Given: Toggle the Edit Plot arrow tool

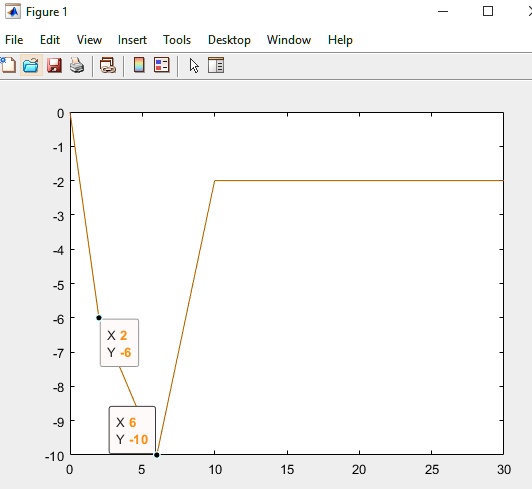Looking at the screenshot, I should pyautogui.click(x=194, y=65).
